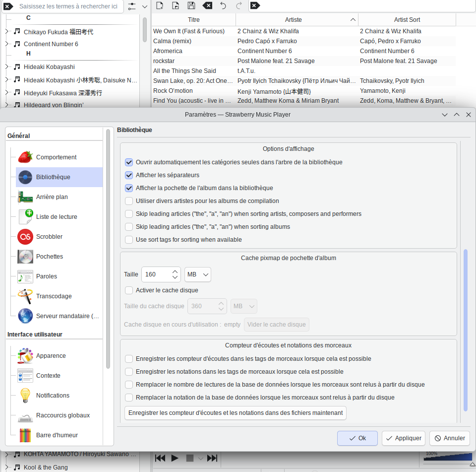Click the library search input field
This screenshot has width=476, height=472.
coord(68,6)
